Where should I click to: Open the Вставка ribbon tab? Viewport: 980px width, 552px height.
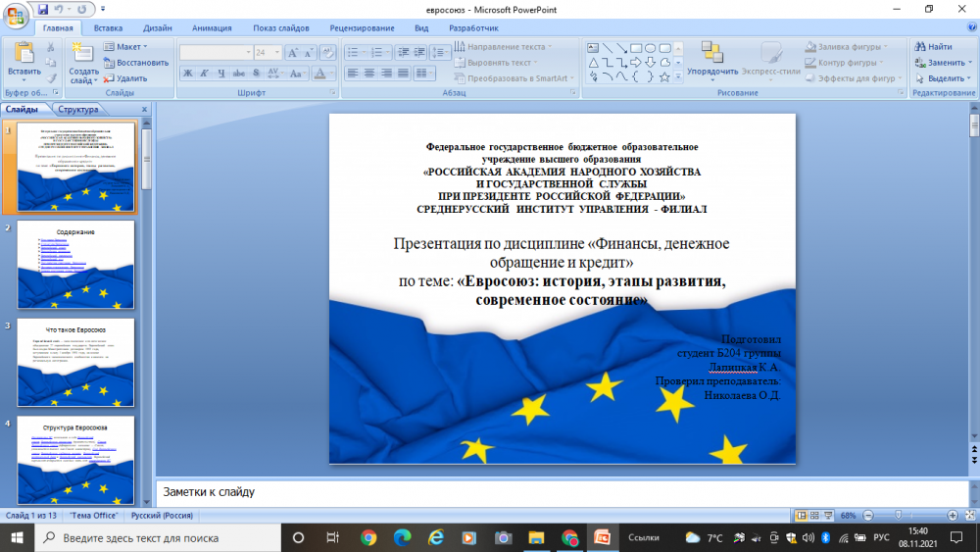click(109, 28)
